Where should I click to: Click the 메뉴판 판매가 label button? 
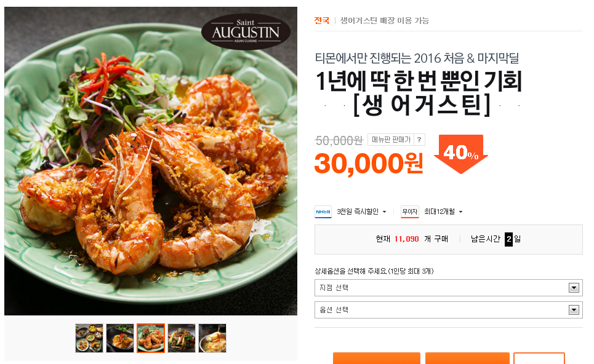pyautogui.click(x=391, y=140)
